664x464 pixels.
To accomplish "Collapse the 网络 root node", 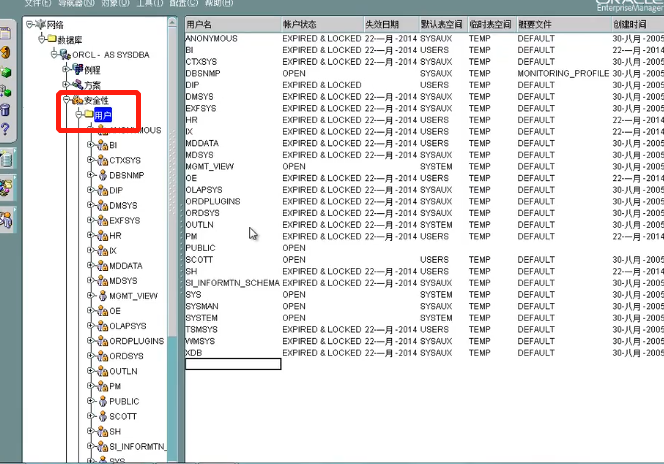I will 30,24.
